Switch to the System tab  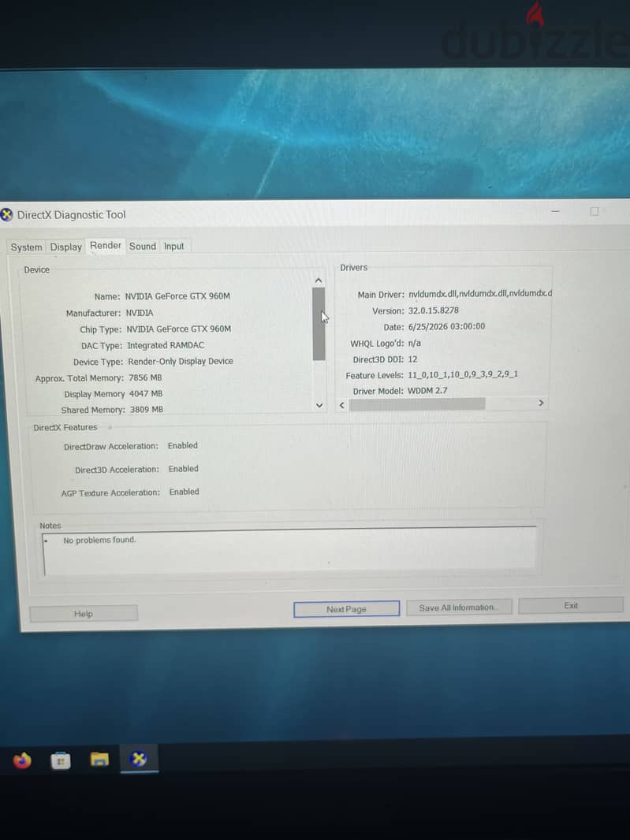click(x=26, y=247)
